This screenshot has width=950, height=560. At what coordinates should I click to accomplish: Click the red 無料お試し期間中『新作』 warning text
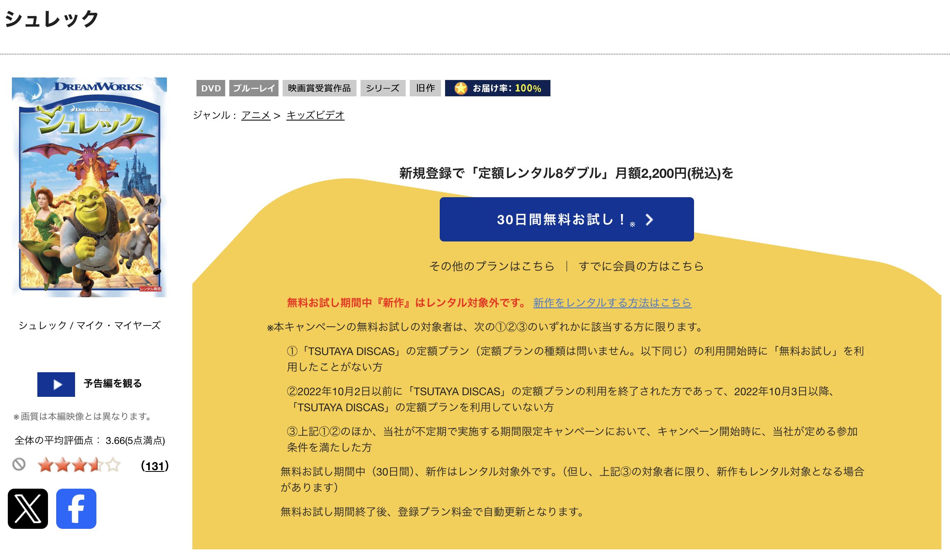(406, 303)
